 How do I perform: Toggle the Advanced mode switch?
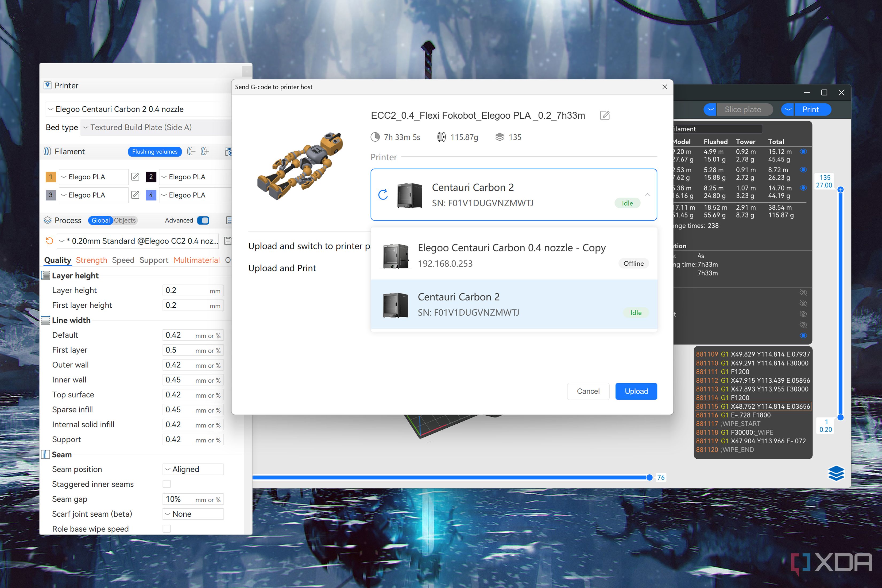(x=203, y=220)
